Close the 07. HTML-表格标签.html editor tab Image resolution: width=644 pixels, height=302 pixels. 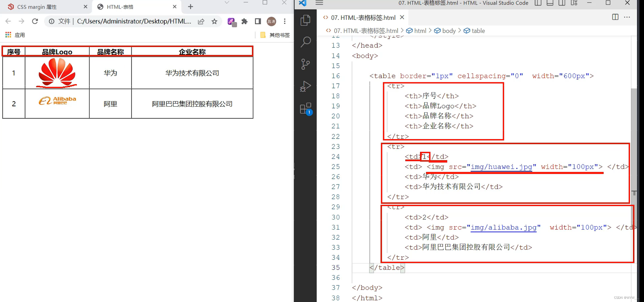(x=402, y=18)
